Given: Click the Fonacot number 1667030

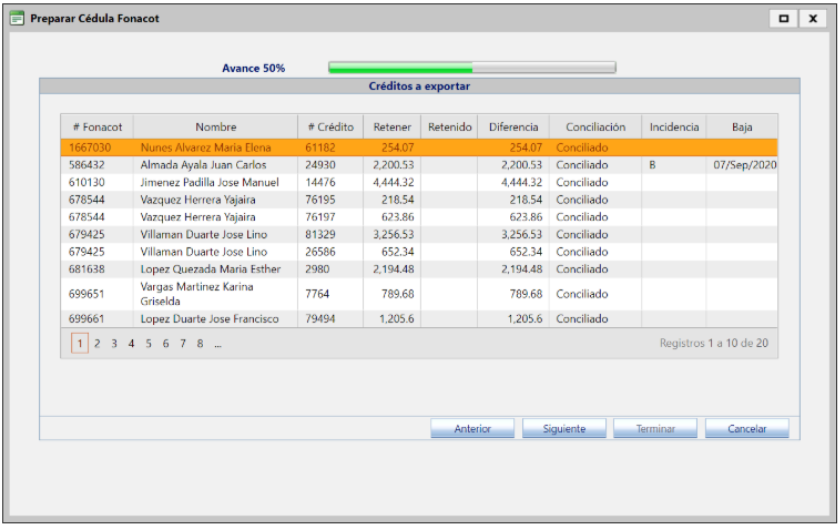Looking at the screenshot, I should 89,147.
